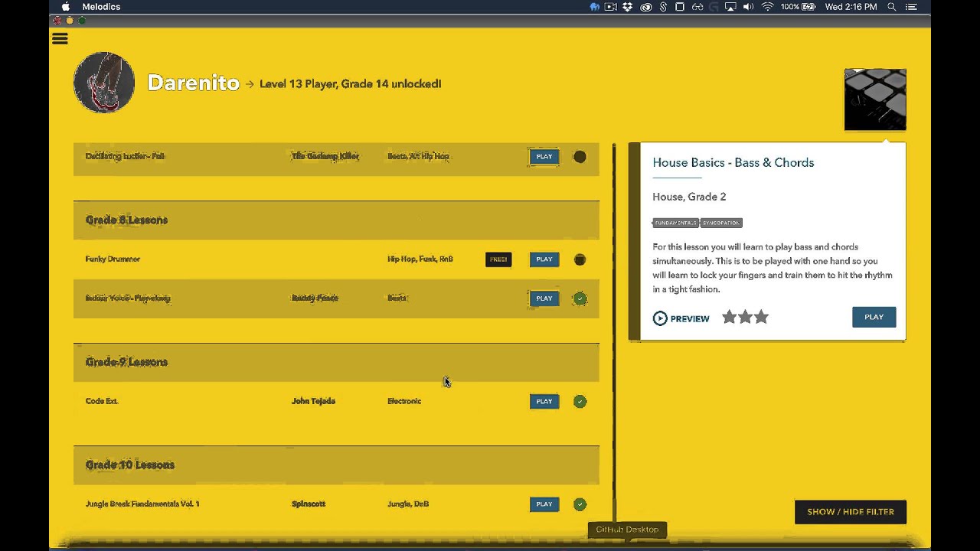Open the Apple menu

click(66, 7)
